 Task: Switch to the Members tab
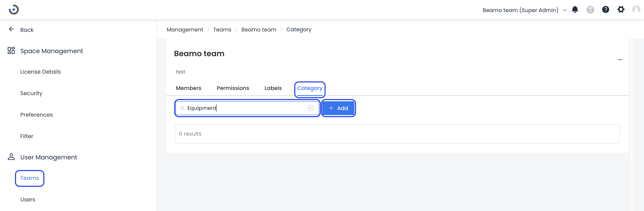pyautogui.click(x=188, y=88)
